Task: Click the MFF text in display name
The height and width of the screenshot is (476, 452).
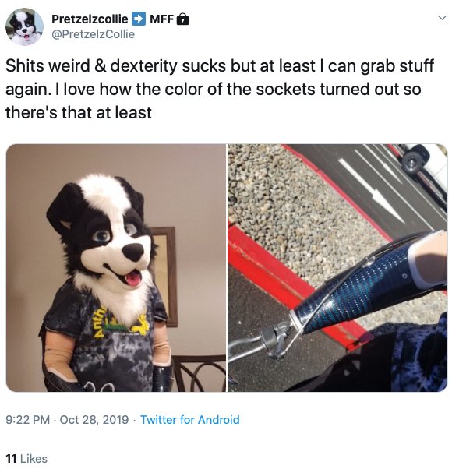Action: 161,19
